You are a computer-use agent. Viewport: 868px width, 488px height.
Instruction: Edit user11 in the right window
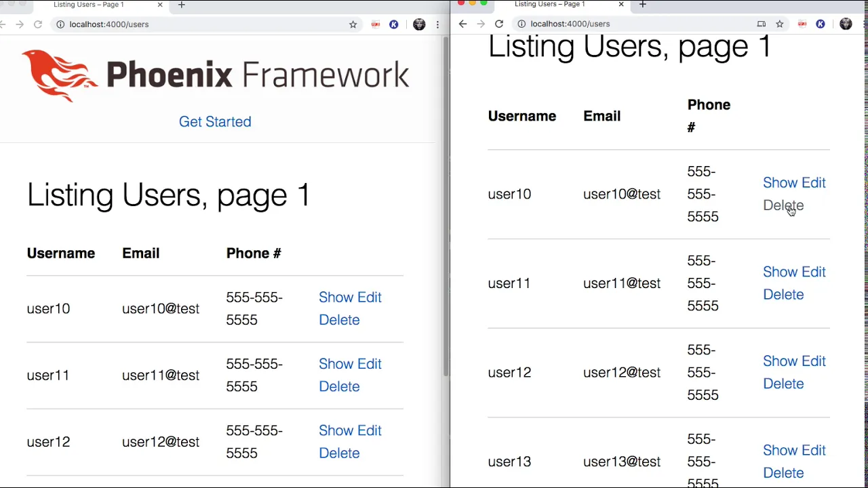point(814,272)
